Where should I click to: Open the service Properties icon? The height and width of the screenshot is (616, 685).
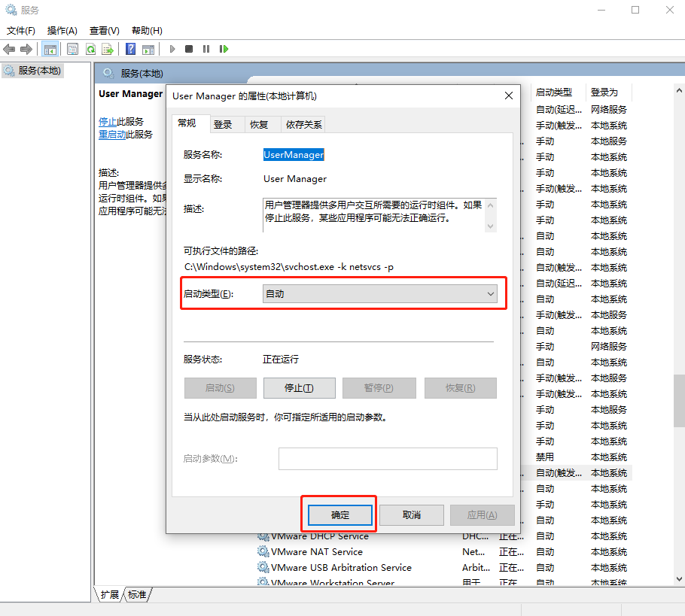72,49
